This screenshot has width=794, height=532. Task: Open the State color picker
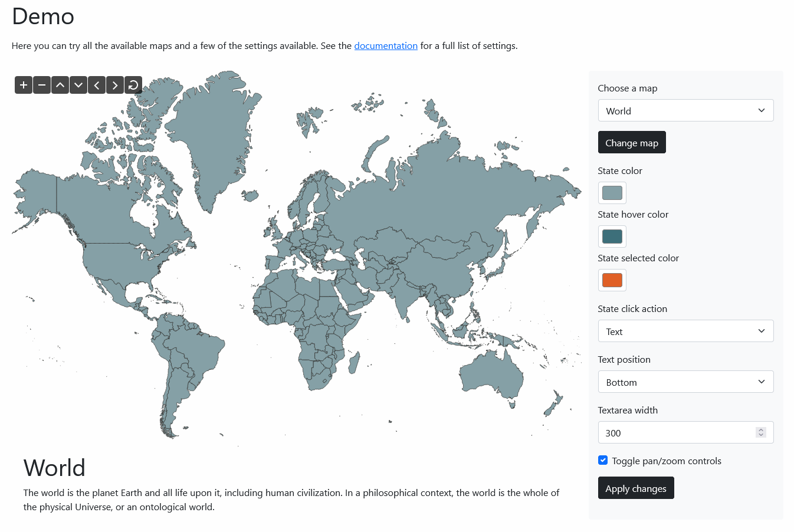coord(612,192)
